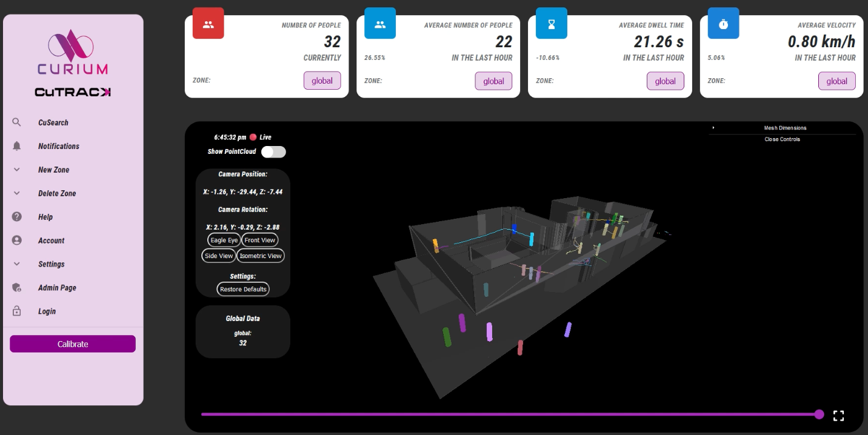
Task: Click the Restore Defaults button
Action: (x=243, y=290)
